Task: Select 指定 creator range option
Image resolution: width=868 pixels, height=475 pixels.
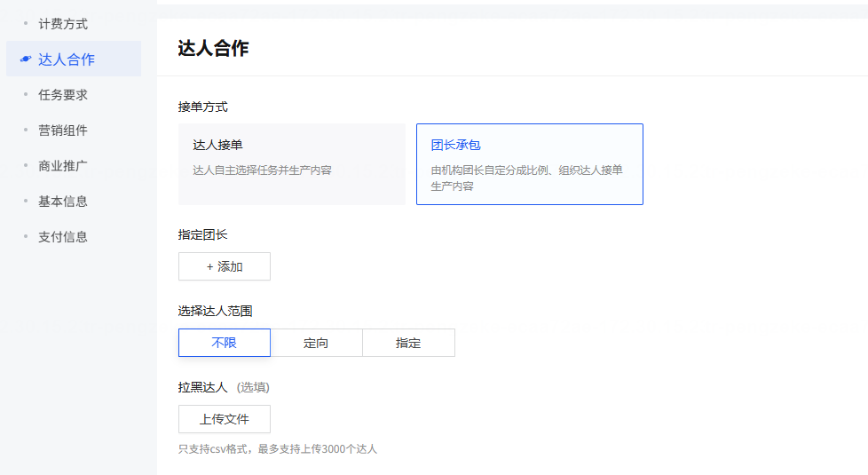Action: 408,343
